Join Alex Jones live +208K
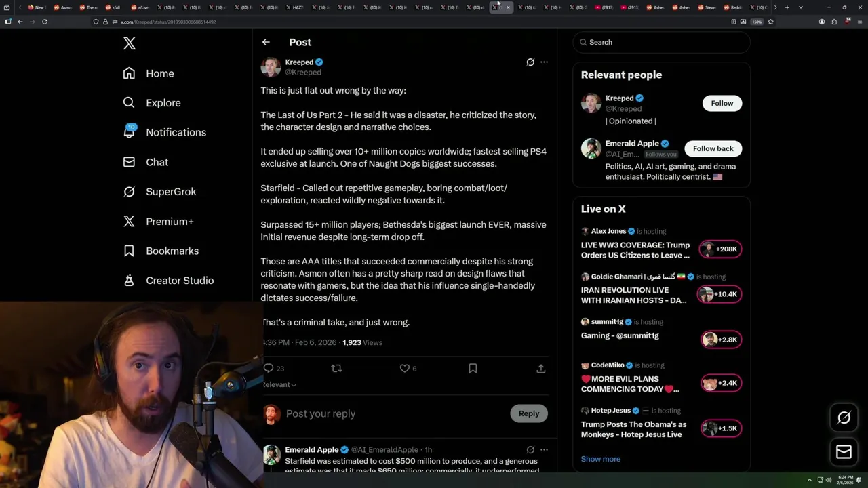The image size is (868, 488). [721, 249]
